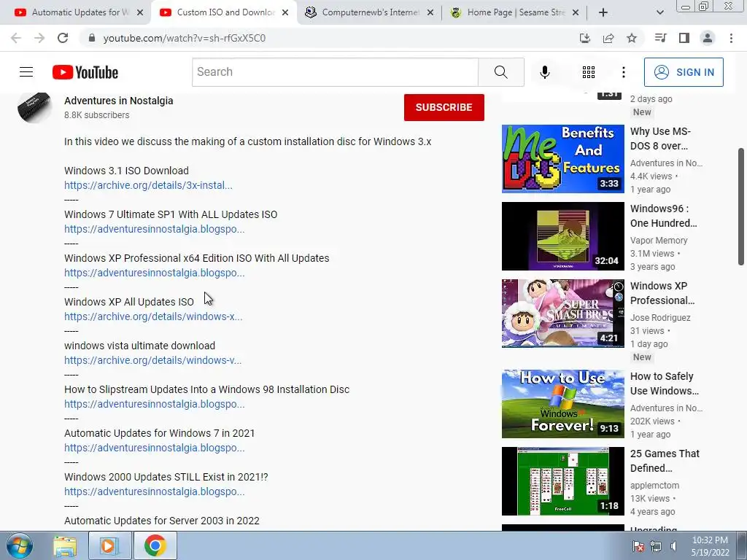
Task: Click the YouTube Search input field
Action: 336,72
